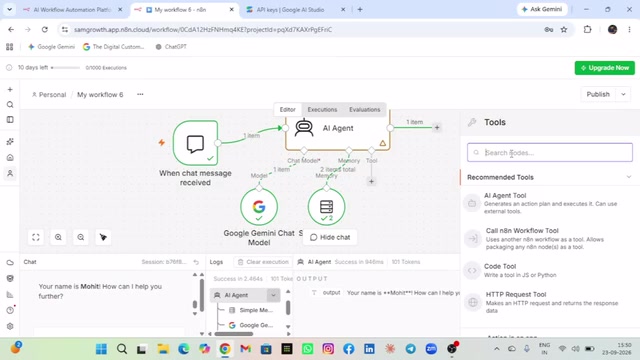Image resolution: width=640 pixels, height=360 pixels.
Task: Open the Personal user icon in left sidebar
Action: (10, 173)
